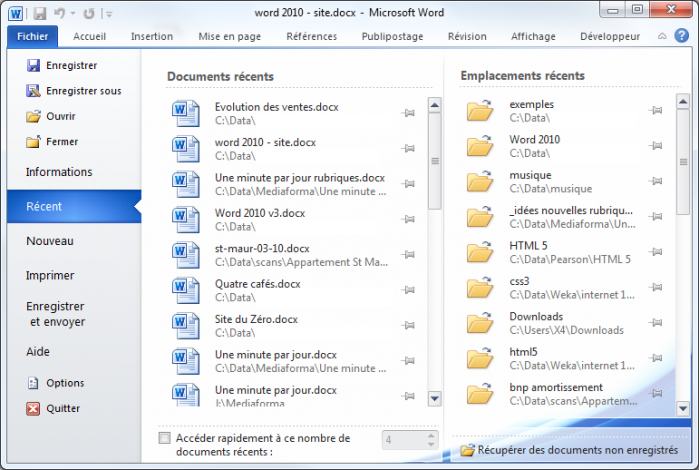The image size is (699, 470).
Task: Open the Customize Quick Access Toolbar dropdown
Action: [x=109, y=14]
